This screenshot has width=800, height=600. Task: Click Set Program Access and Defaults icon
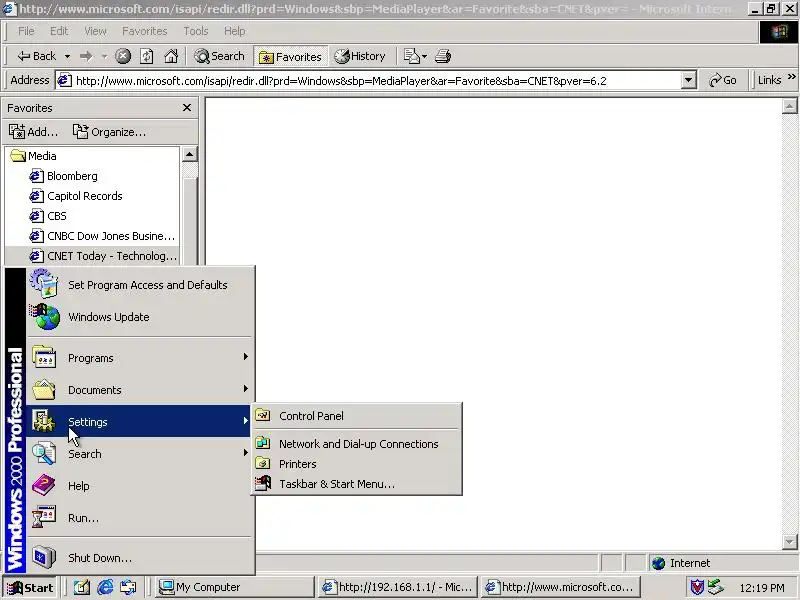43,284
